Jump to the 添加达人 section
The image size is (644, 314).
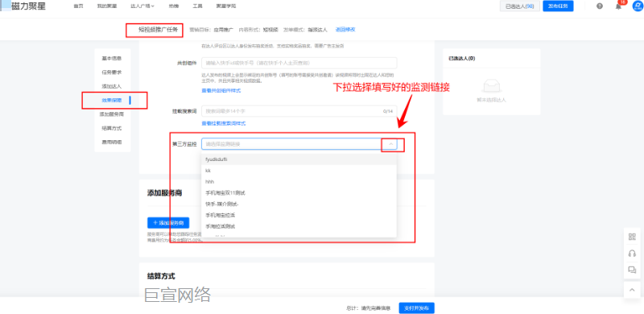point(112,86)
